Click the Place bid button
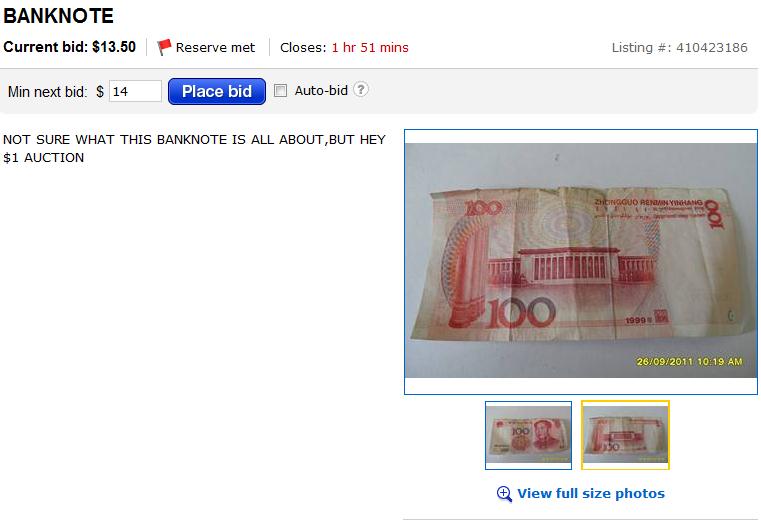 tap(216, 91)
